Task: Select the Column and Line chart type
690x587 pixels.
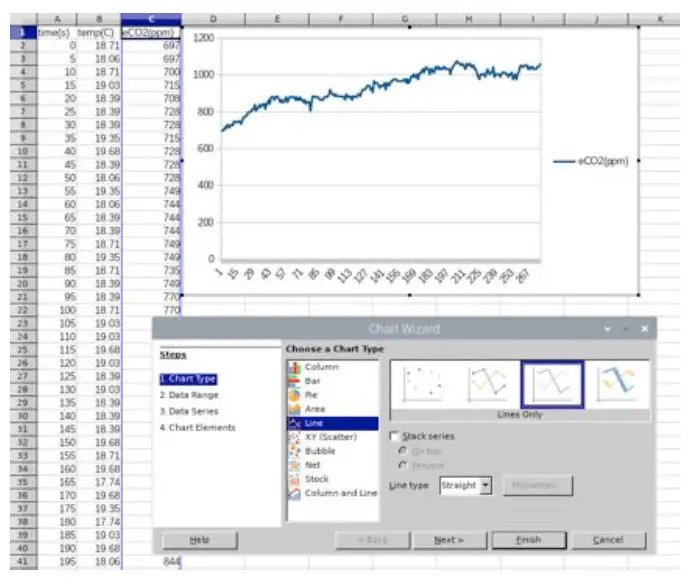Action: click(333, 493)
